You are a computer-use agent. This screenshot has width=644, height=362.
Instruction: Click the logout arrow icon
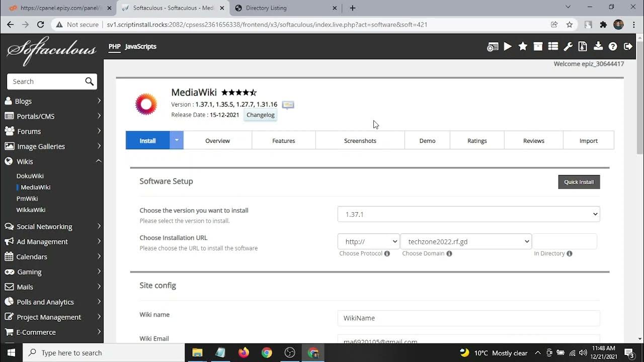point(628,46)
